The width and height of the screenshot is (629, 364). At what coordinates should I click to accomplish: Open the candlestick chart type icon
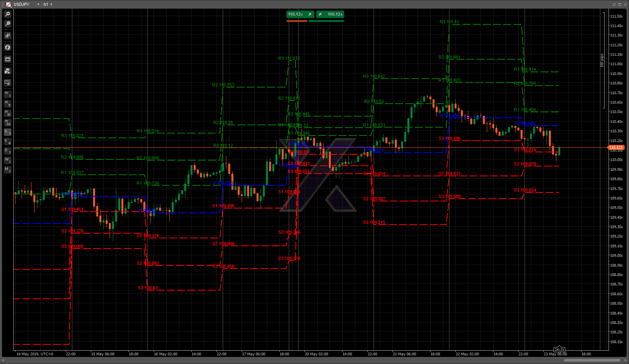tap(7, 36)
